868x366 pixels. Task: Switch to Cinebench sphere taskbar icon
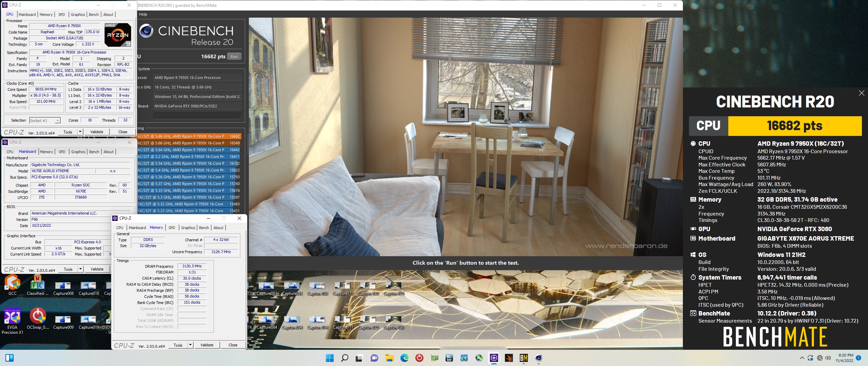(539, 358)
